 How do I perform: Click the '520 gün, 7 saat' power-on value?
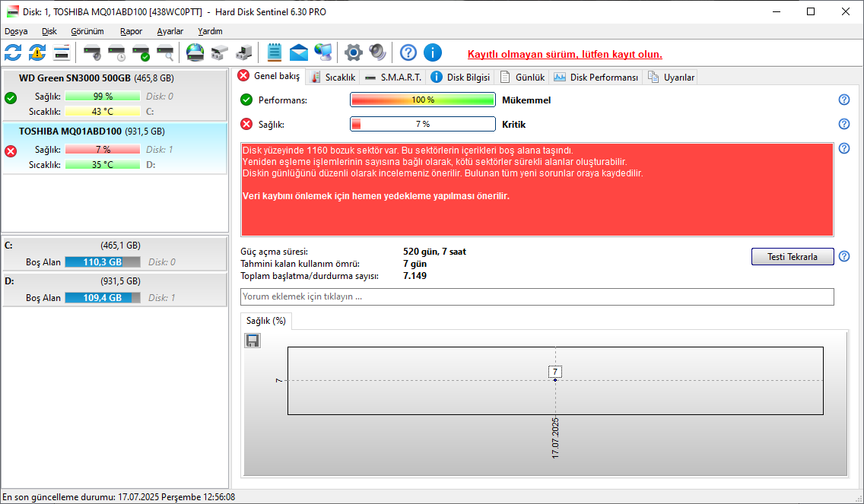point(435,252)
